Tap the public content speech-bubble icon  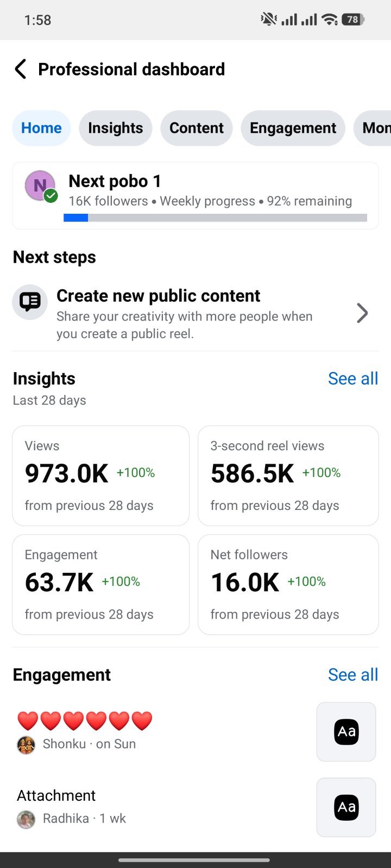click(x=30, y=302)
